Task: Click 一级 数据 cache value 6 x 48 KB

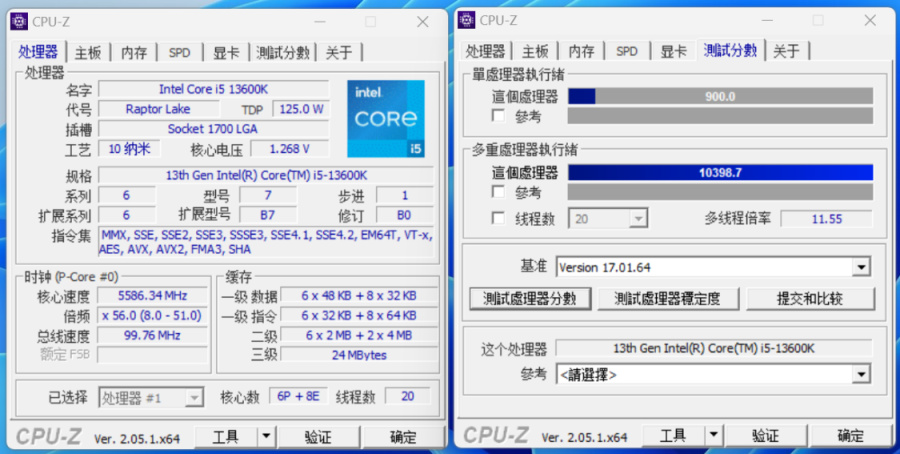Action: [359, 296]
